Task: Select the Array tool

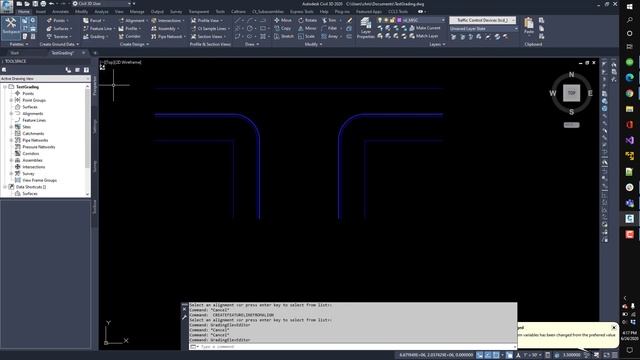Action: click(x=330, y=36)
